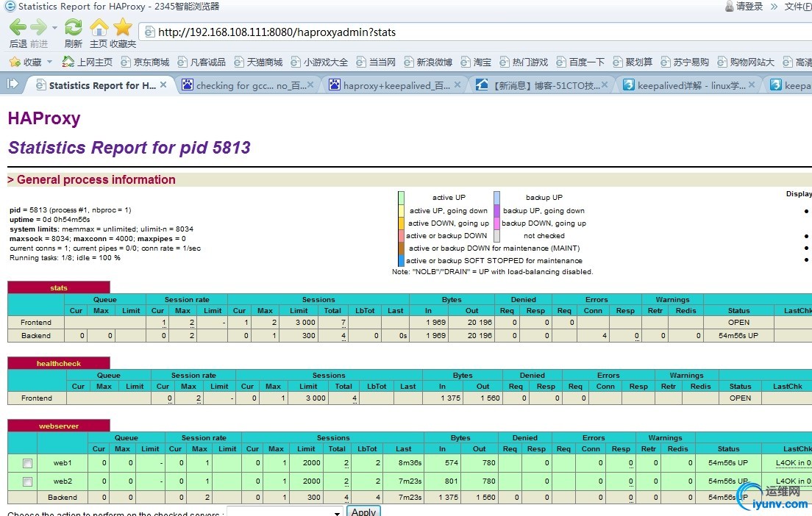Click the active UP green legend swatch
Screen dimensions: 812x516
coord(402,198)
